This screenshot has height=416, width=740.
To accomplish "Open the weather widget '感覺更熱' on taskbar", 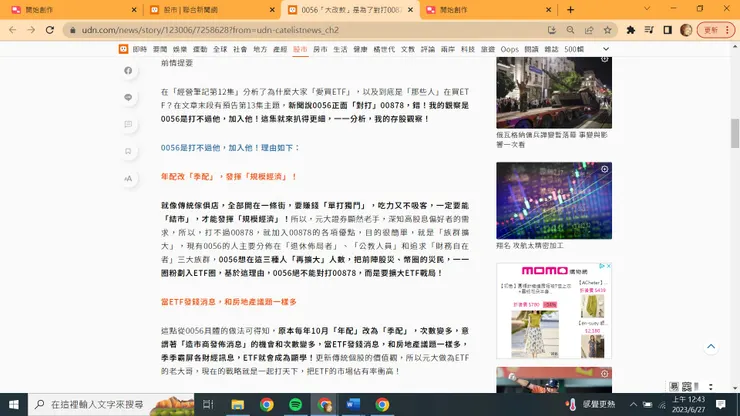I will click(591, 405).
